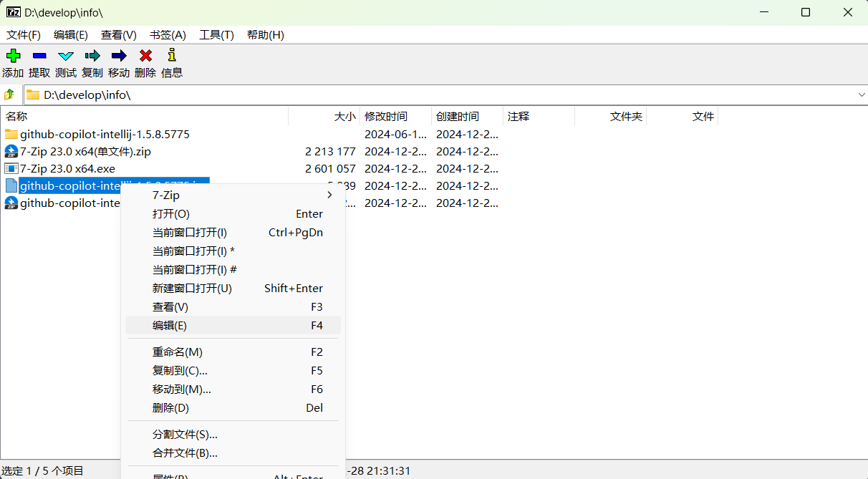Open the 查看(V) menu in menu bar
The height and width of the screenshot is (479, 868).
(x=119, y=35)
